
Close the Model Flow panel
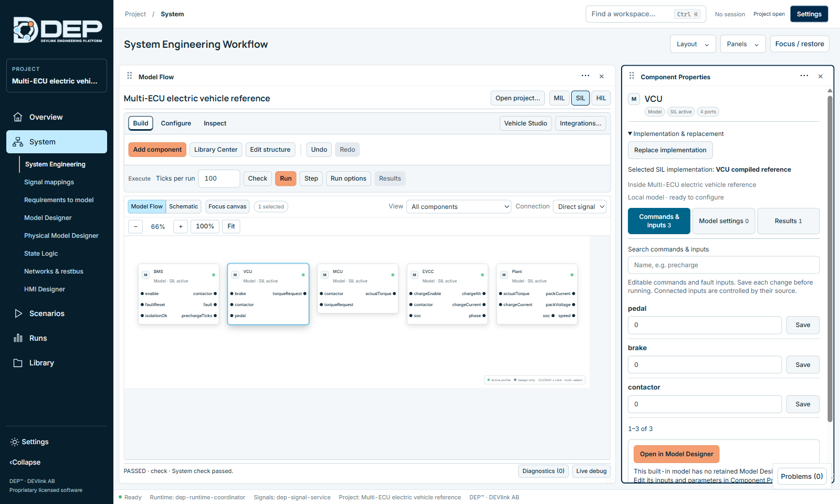[x=602, y=77]
